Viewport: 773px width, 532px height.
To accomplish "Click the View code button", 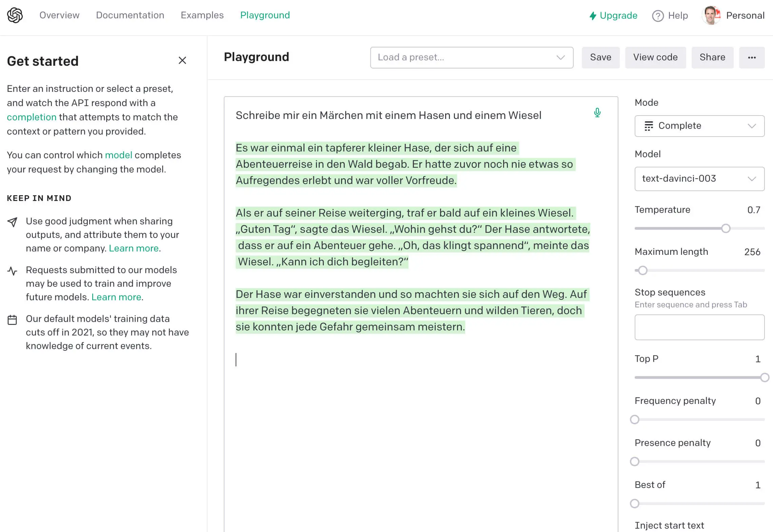I will 655,57.
